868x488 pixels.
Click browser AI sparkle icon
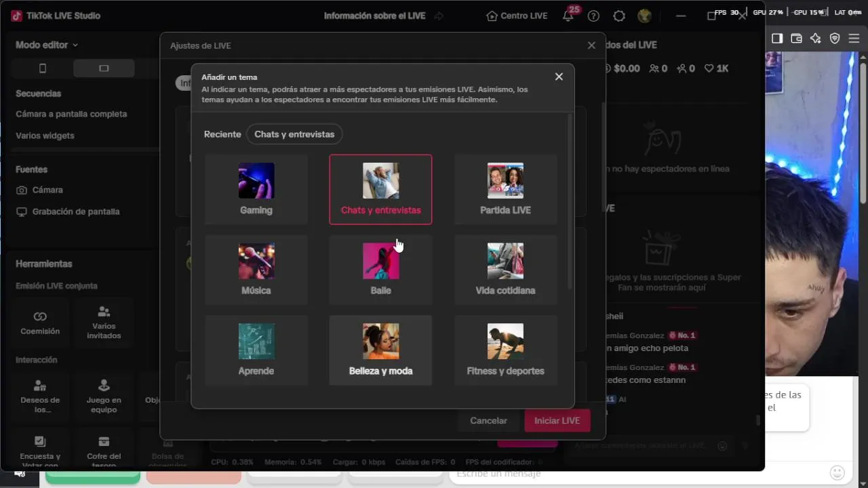coord(816,39)
